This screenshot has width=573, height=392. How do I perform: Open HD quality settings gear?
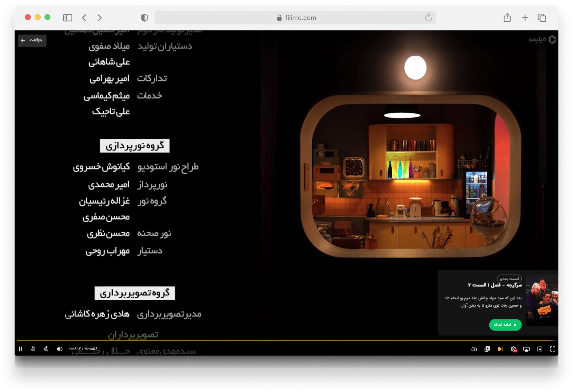tap(513, 349)
